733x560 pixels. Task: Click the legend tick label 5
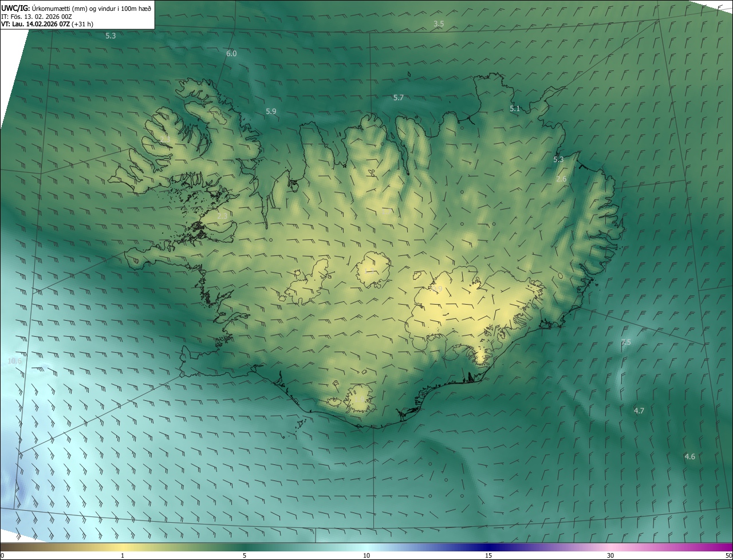click(x=245, y=555)
